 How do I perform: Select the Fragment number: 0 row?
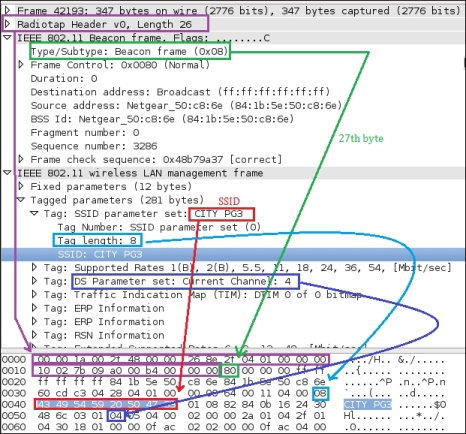85,132
